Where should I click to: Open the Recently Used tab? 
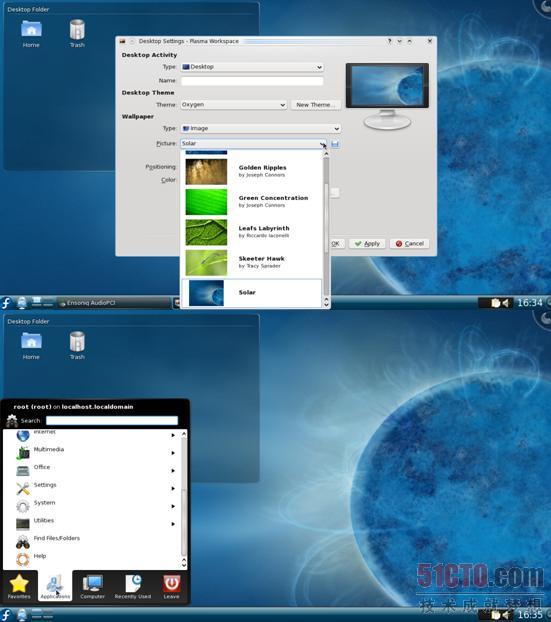(133, 586)
